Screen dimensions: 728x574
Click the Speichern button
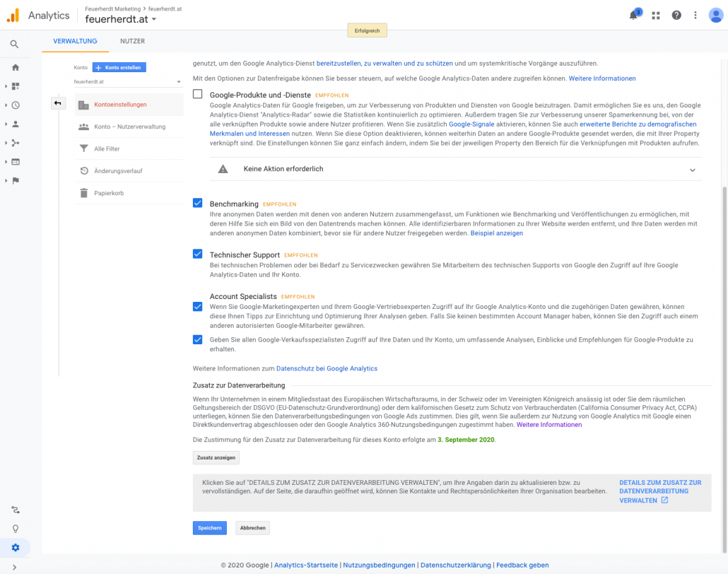[210, 528]
